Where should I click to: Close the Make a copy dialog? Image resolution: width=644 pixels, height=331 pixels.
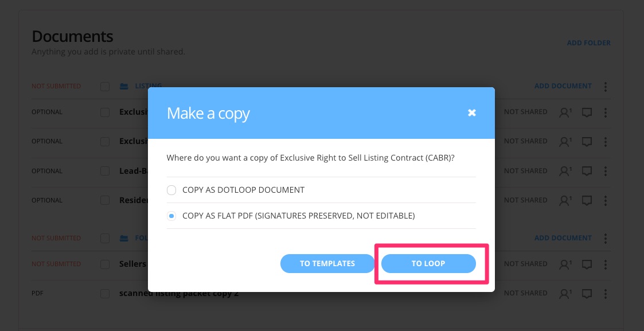(x=472, y=112)
